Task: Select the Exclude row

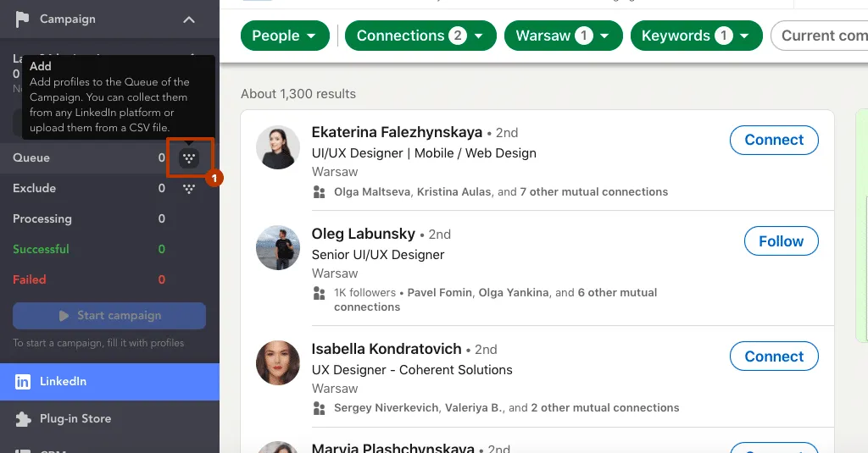Action: click(109, 189)
